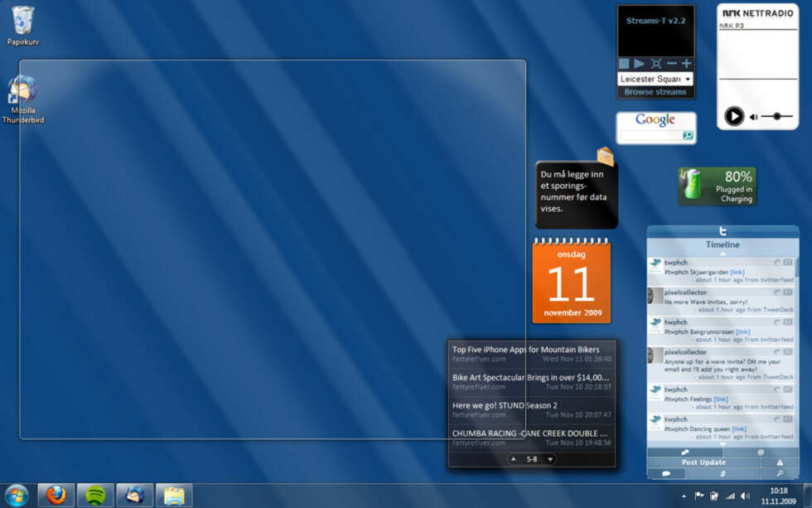The height and width of the screenshot is (508, 812).
Task: Click the Post Update button
Action: [x=703, y=462]
